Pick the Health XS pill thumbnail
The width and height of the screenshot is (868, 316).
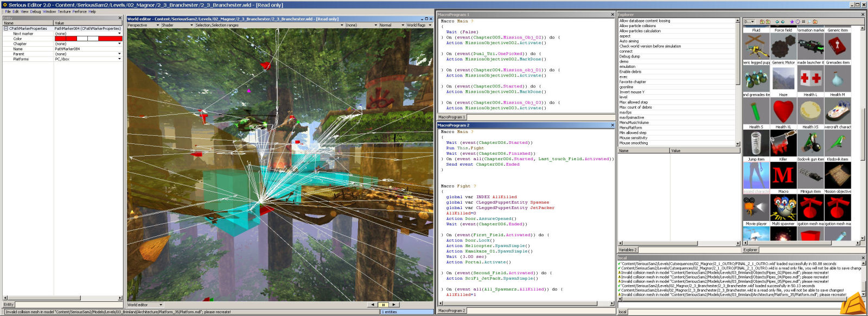[x=810, y=111]
